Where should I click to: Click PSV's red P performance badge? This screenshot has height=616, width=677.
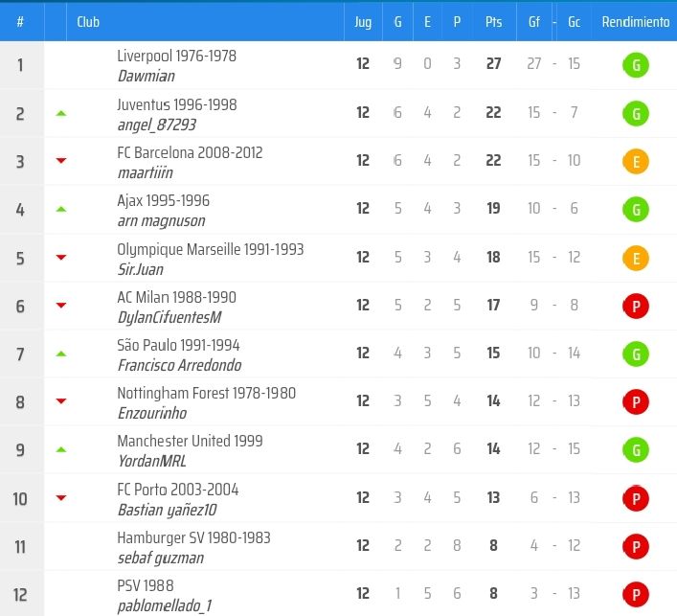point(635,594)
